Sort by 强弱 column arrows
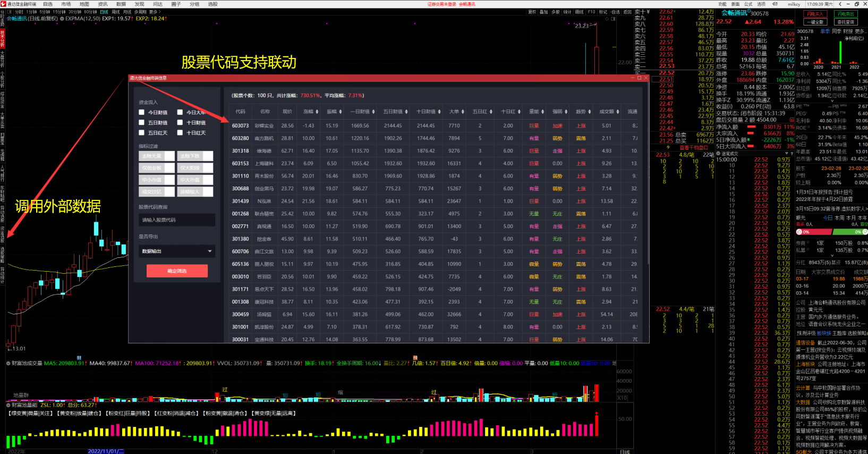Screen dimensions: 868x454 (x=566, y=112)
